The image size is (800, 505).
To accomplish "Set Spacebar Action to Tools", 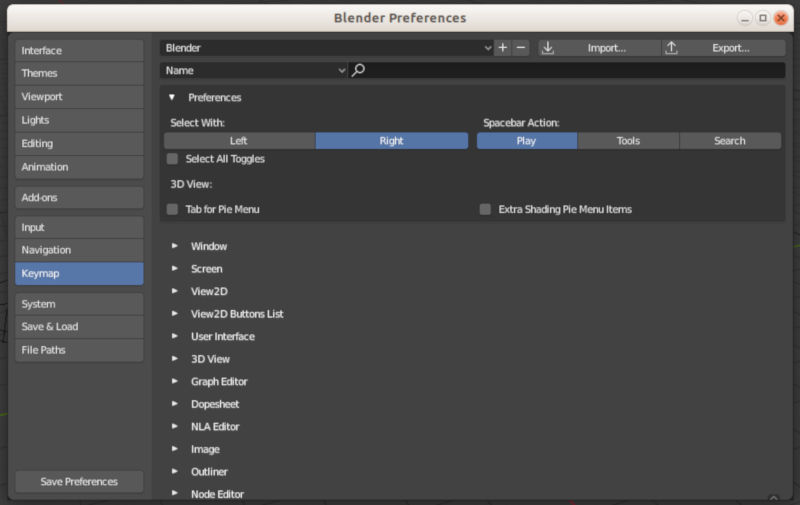I will (x=628, y=141).
